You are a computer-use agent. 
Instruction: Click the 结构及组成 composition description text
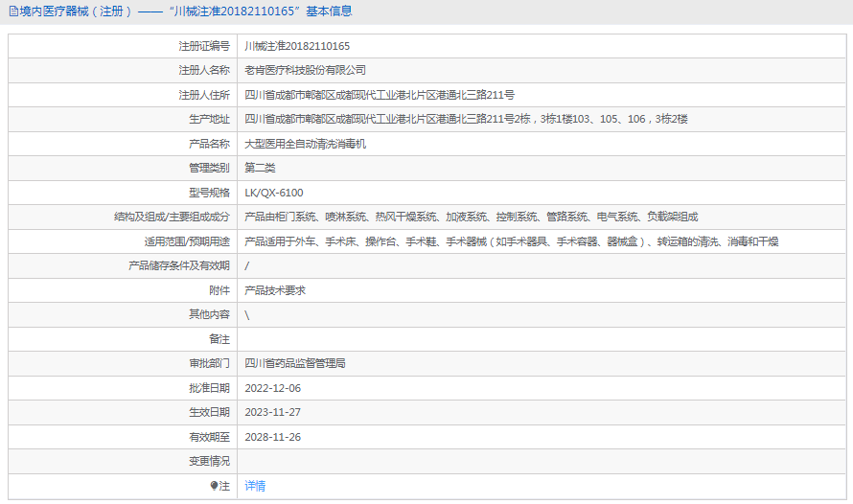pyautogui.click(x=471, y=218)
